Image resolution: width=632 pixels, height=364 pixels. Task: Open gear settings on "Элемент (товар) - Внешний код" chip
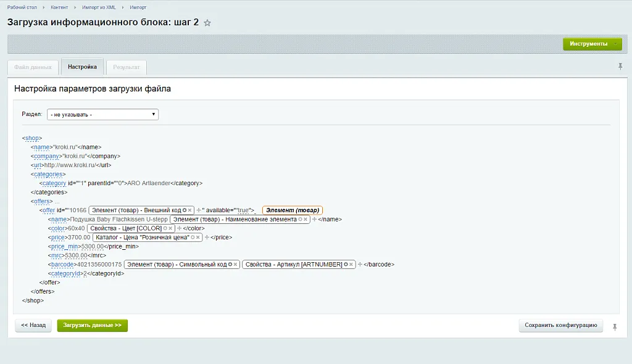[x=185, y=210]
